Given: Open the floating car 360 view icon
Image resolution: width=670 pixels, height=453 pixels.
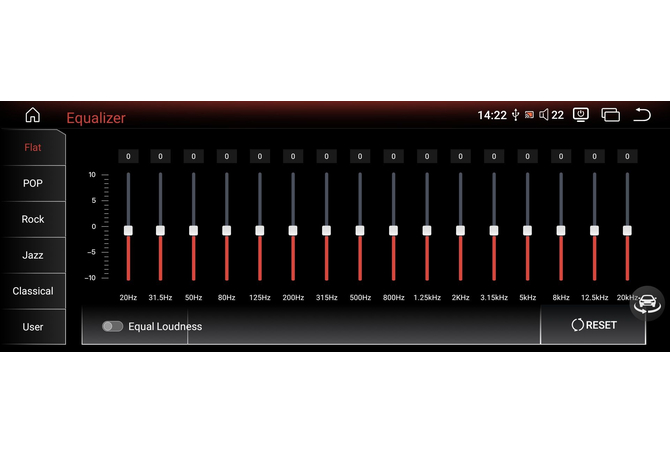Looking at the screenshot, I should click(647, 302).
